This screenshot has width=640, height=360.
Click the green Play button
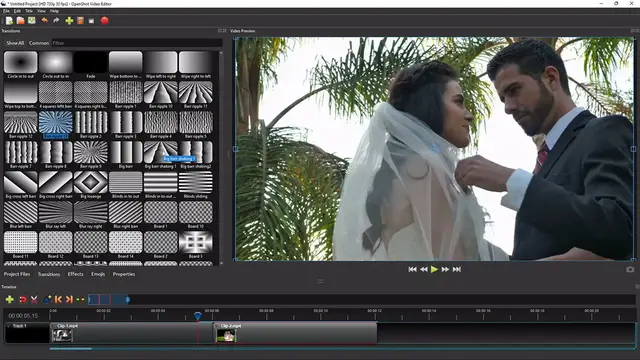tap(434, 269)
